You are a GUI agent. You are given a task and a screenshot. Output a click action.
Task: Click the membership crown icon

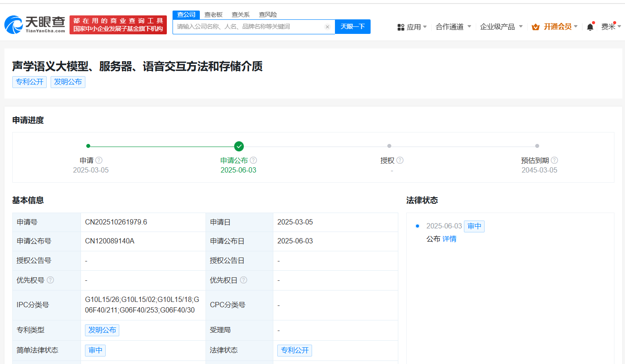pos(536,27)
